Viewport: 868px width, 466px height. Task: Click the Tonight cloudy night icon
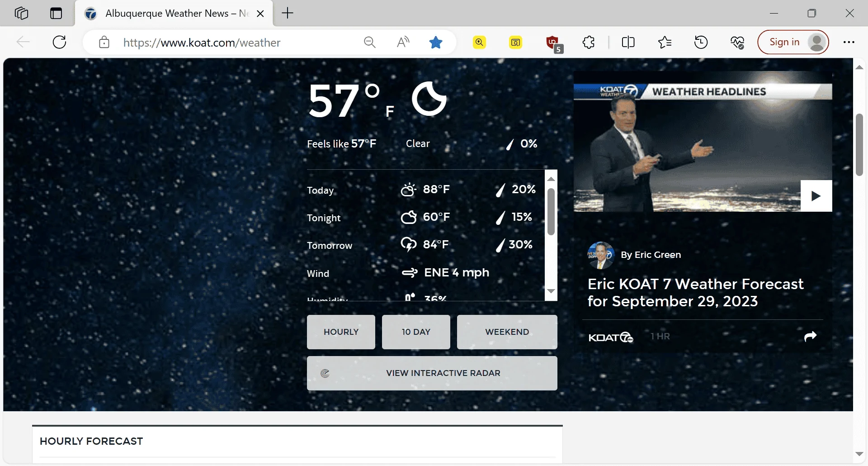[x=409, y=217]
